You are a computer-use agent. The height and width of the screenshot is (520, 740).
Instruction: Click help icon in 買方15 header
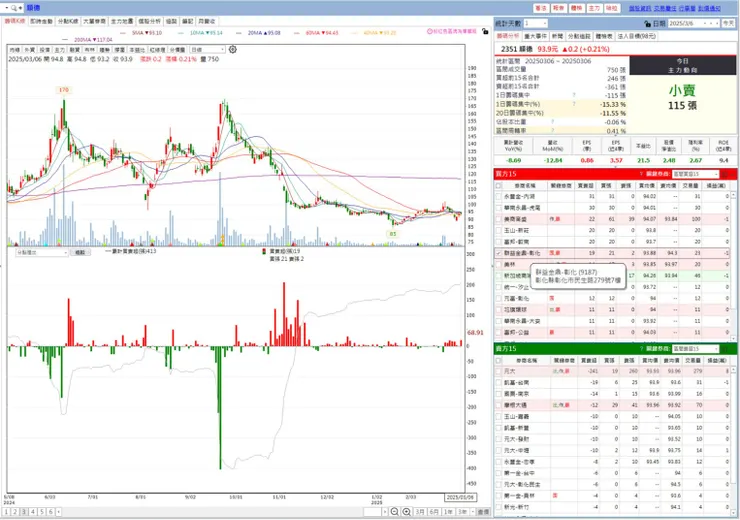tap(641, 174)
